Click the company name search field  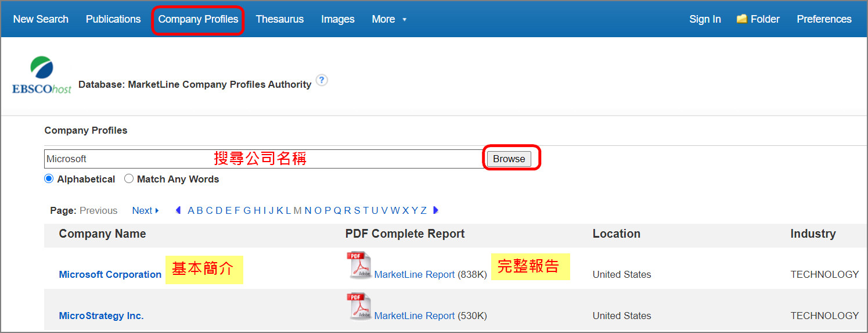265,159
